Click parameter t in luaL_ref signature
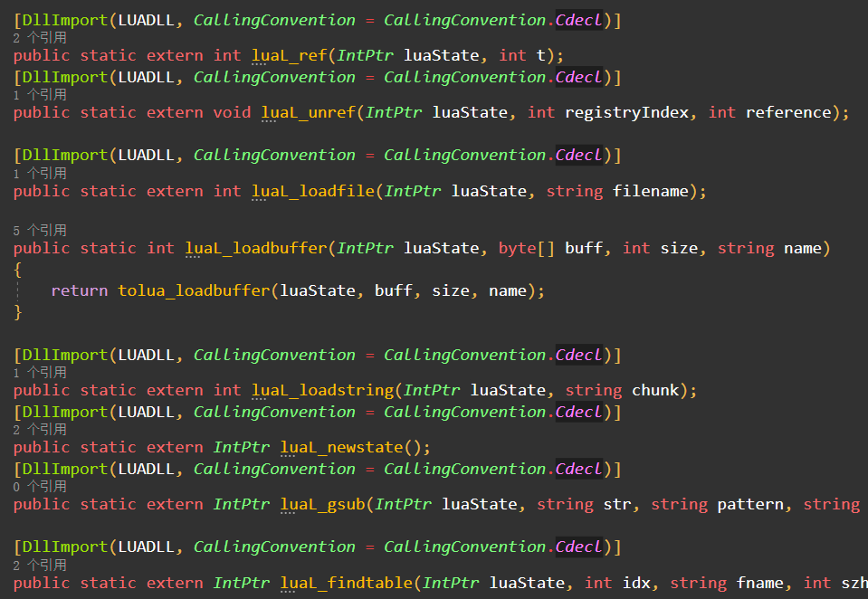The width and height of the screenshot is (868, 599). [x=541, y=56]
